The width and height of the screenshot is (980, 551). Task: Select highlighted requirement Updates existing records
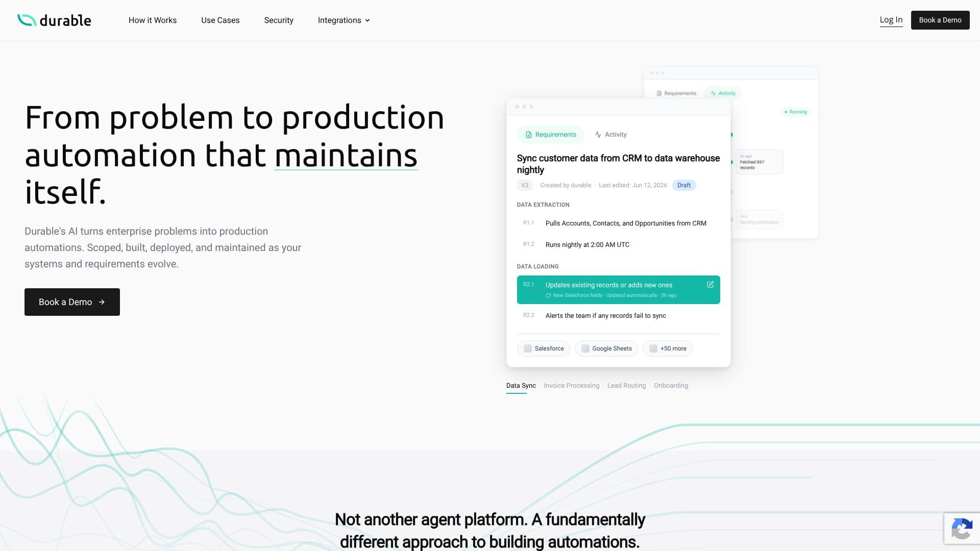pos(618,290)
